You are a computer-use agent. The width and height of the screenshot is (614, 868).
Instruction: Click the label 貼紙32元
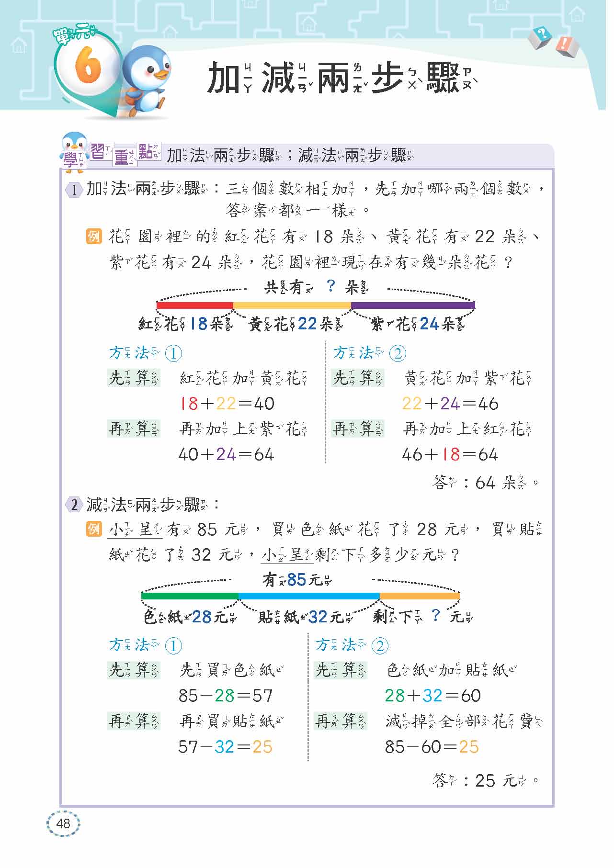(306, 617)
